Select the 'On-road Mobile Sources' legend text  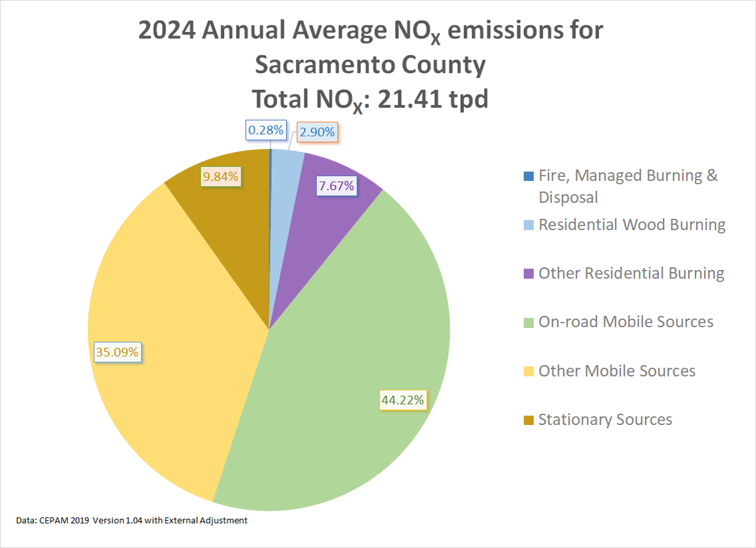[626, 322]
